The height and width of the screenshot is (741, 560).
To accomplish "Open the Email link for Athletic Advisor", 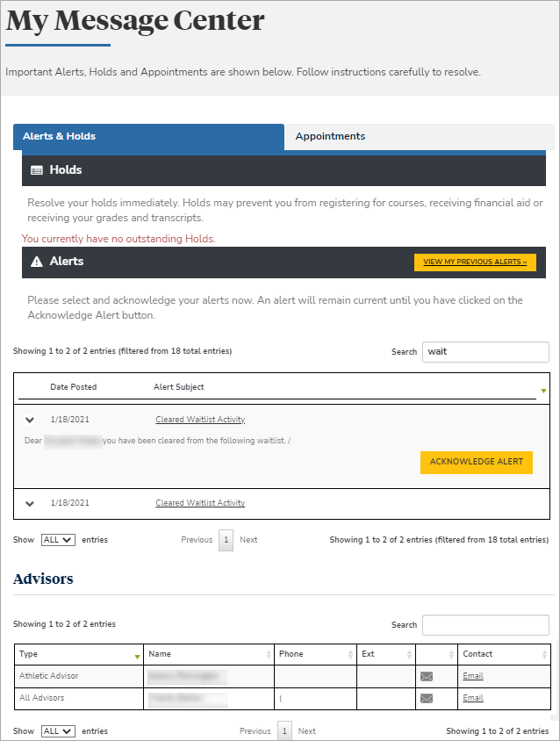I will pos(473,676).
